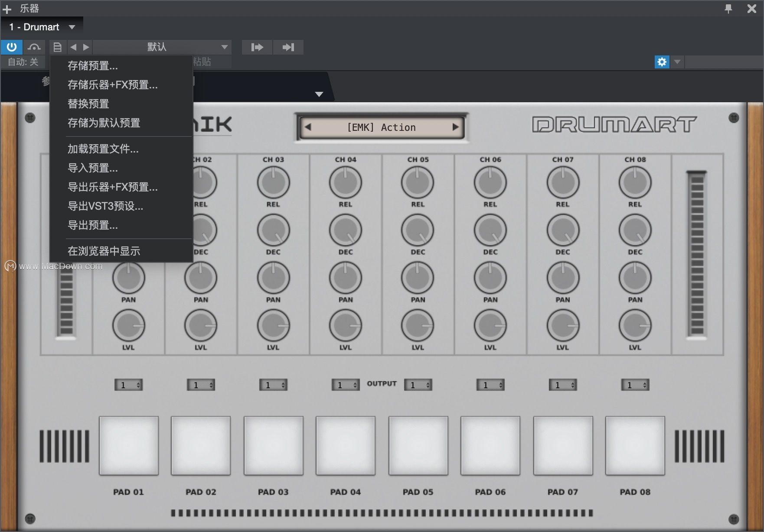Click the first arrow-to-bar routing icon
Viewport: 764px width, 532px height.
click(x=257, y=47)
